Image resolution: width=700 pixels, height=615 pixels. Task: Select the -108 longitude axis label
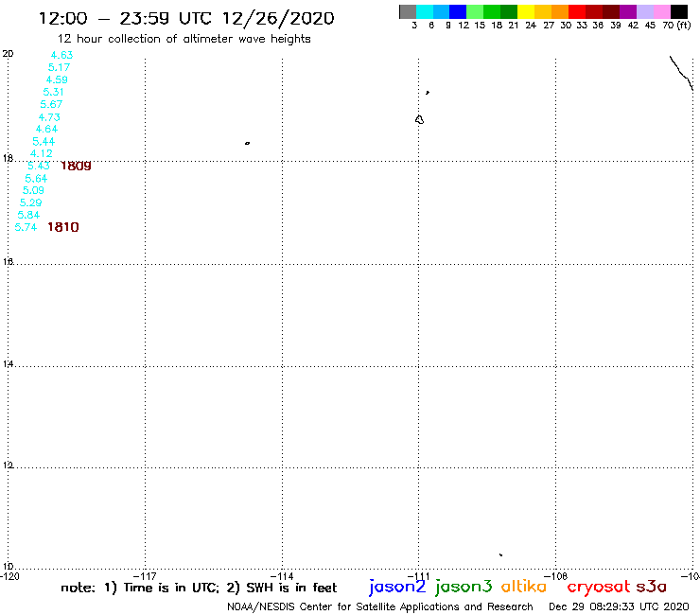coord(556,576)
